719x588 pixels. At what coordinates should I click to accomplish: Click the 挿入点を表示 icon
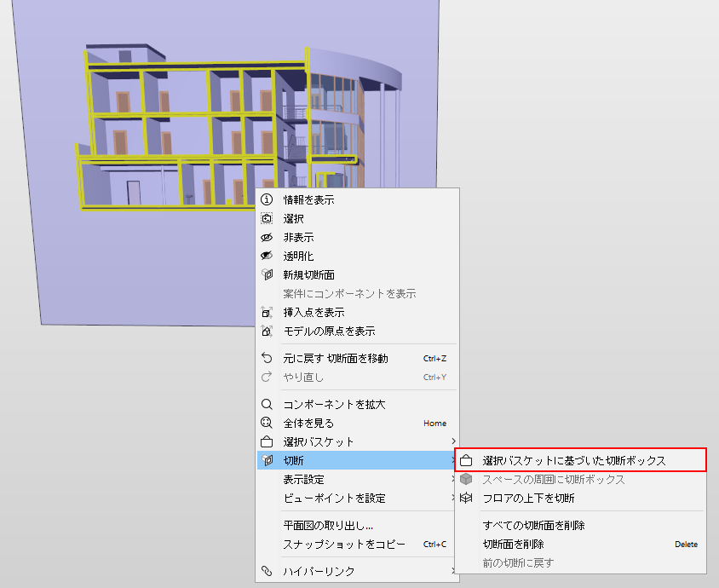[x=267, y=313]
